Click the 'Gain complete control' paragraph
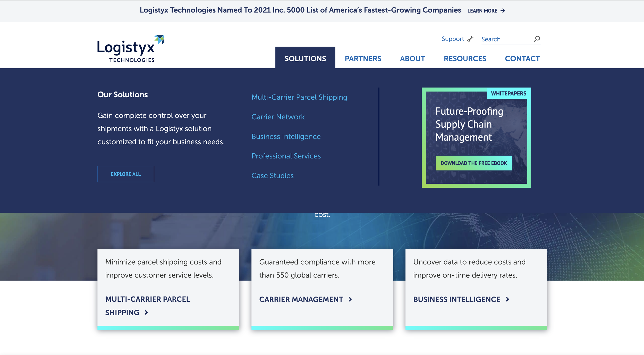Image resolution: width=644 pixels, height=355 pixels. (x=161, y=129)
